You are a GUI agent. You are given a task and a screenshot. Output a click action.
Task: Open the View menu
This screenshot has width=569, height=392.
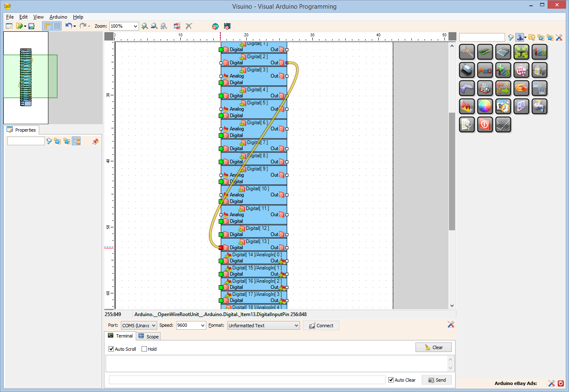point(38,17)
